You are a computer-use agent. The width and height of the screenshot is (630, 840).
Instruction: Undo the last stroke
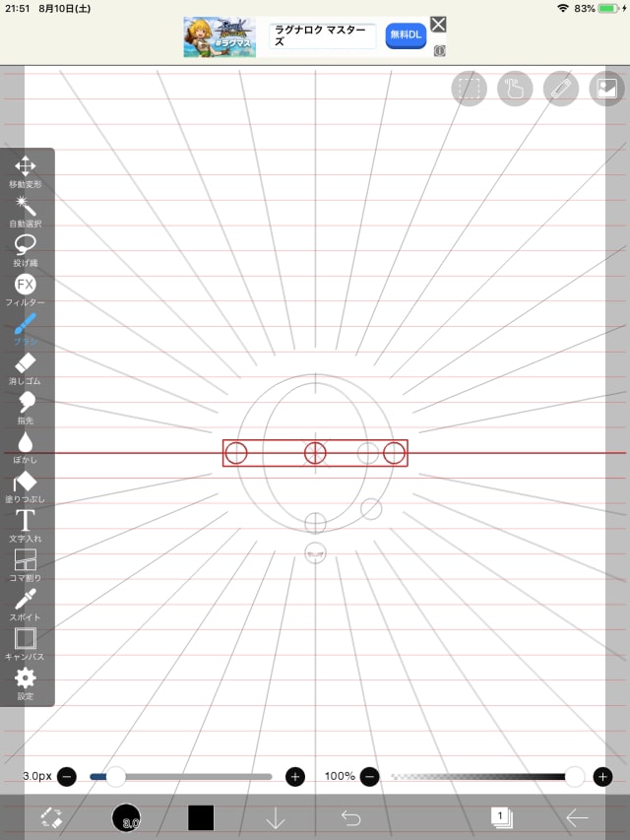[x=350, y=818]
